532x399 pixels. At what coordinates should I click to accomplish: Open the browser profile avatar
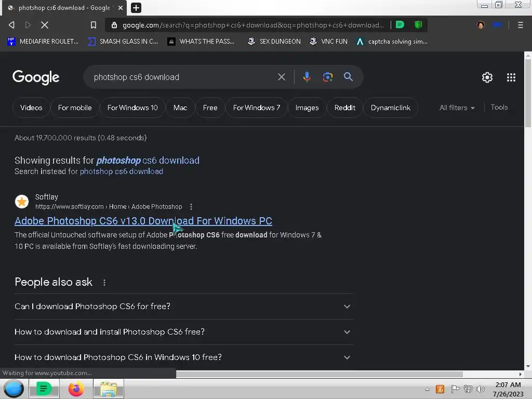pos(481,25)
